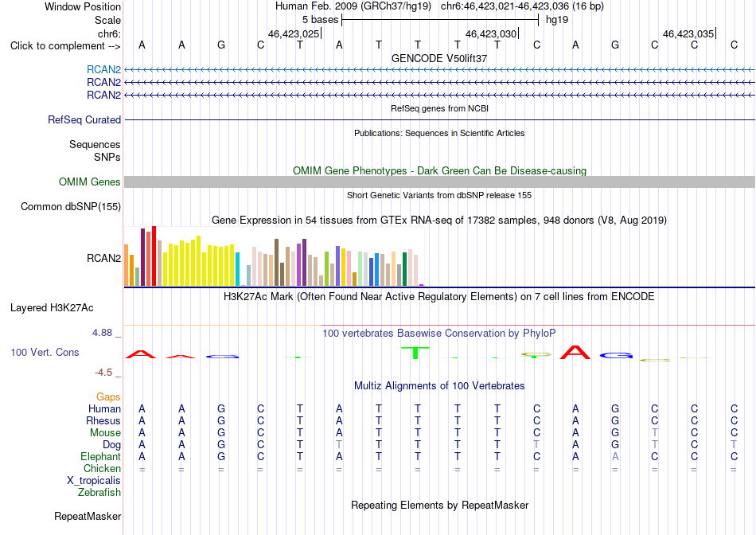
Task: Click the tallest red GTEx expression bar
Action: (x=154, y=256)
